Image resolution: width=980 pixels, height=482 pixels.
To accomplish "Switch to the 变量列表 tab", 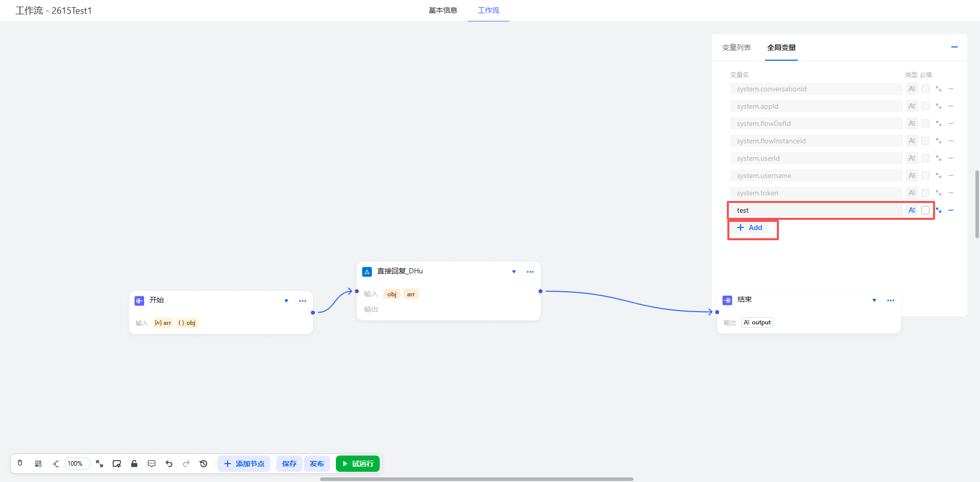I will (736, 47).
